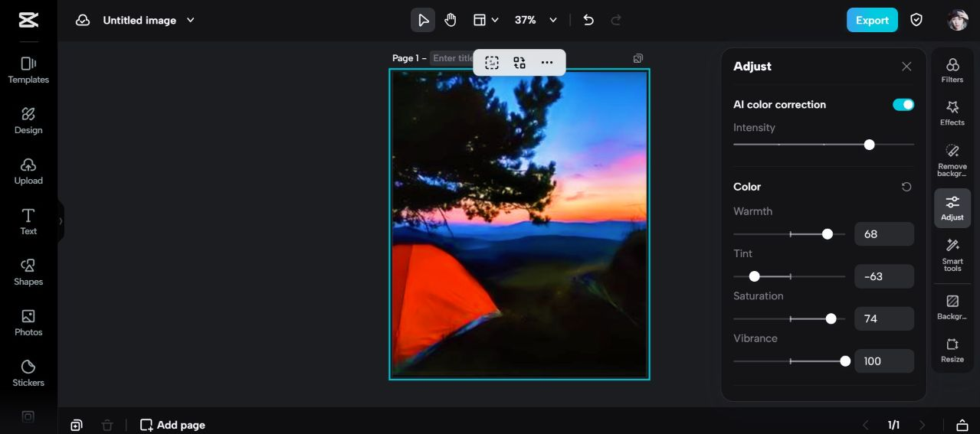This screenshot has height=434, width=980.
Task: Open the 37% zoom level dropdown
Action: 536,21
